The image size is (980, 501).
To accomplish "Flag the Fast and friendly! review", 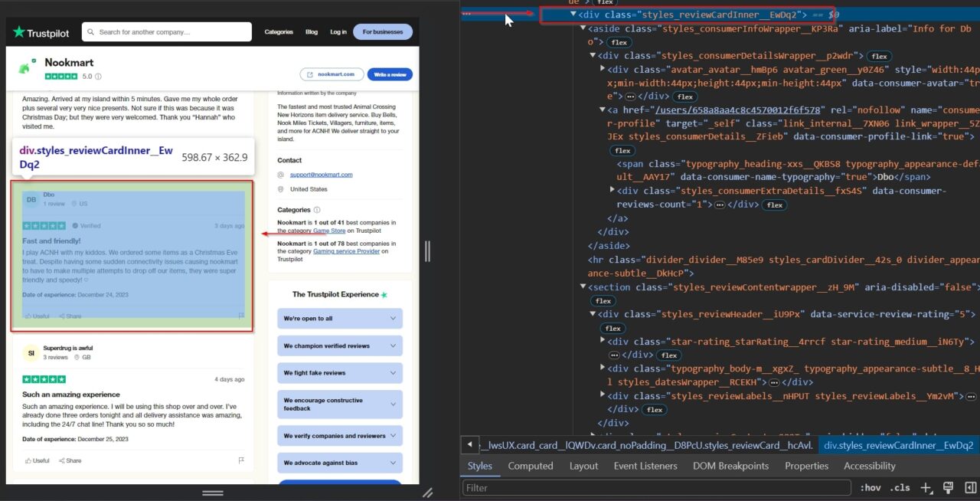I will pos(241,316).
